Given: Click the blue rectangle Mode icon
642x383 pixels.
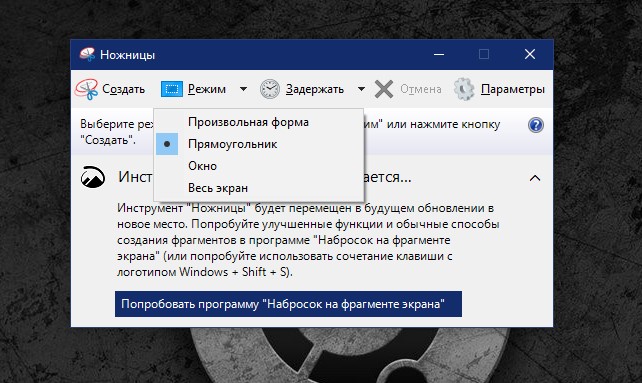Looking at the screenshot, I should click(x=172, y=89).
